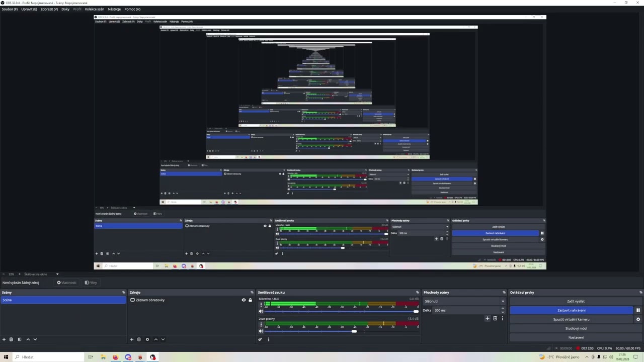
Task: Open Firefox from the taskbar
Action: tap(115, 357)
